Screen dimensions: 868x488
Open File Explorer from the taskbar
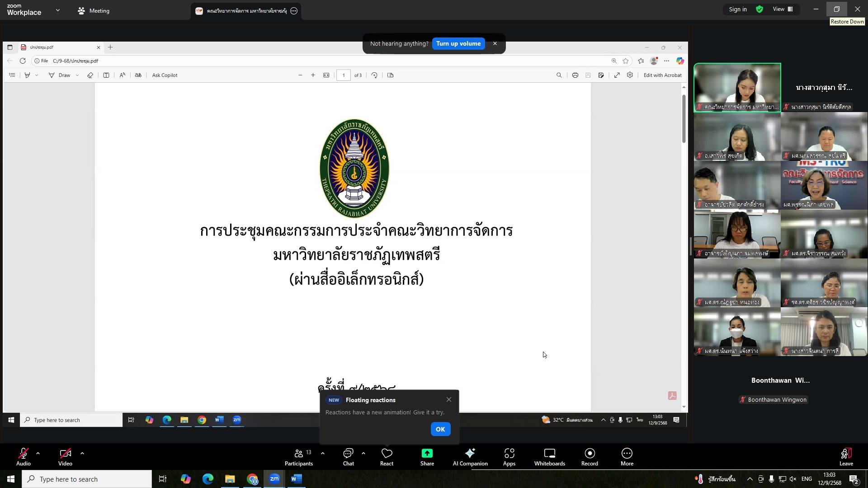(230, 479)
